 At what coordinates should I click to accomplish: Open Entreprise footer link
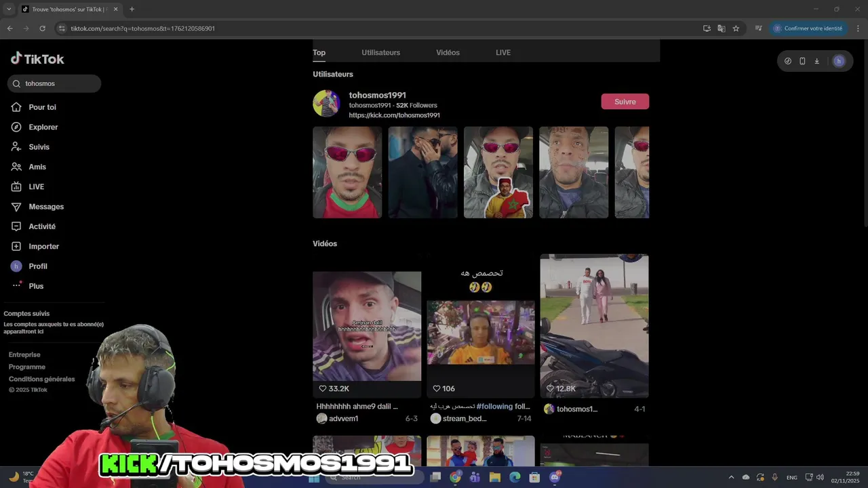coord(24,354)
